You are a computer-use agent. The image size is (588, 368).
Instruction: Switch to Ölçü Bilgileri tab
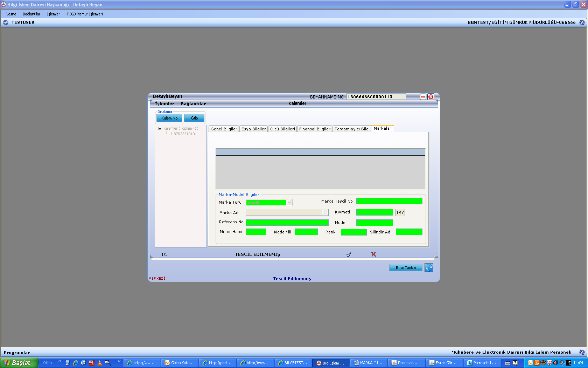coord(282,129)
